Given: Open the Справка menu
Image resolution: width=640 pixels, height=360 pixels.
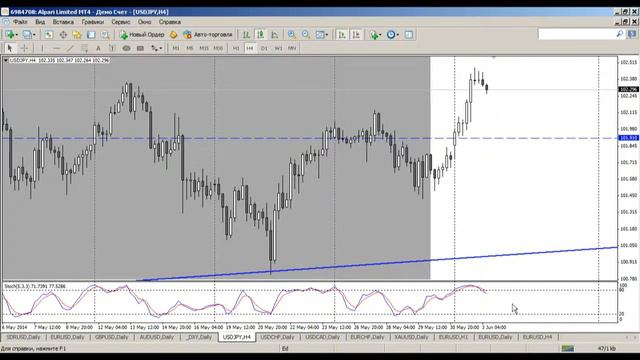Looking at the screenshot, I should [x=170, y=22].
